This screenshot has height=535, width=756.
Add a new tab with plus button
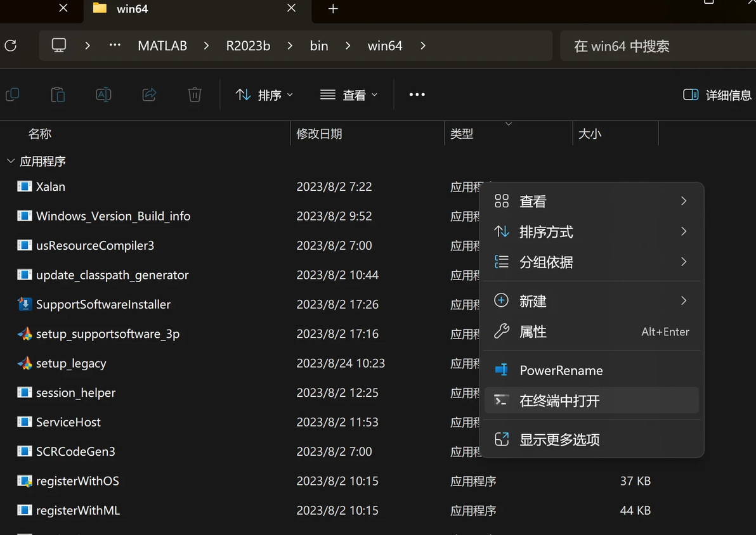333,9
